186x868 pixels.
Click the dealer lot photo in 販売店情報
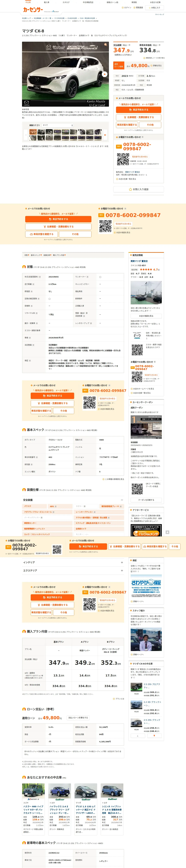[146, 293]
